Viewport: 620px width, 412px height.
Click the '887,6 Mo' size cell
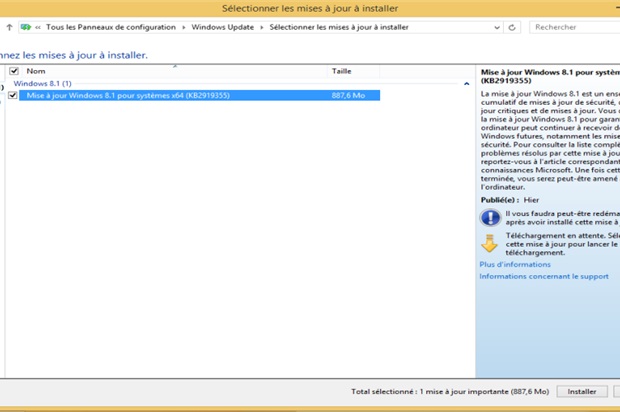tap(348, 95)
